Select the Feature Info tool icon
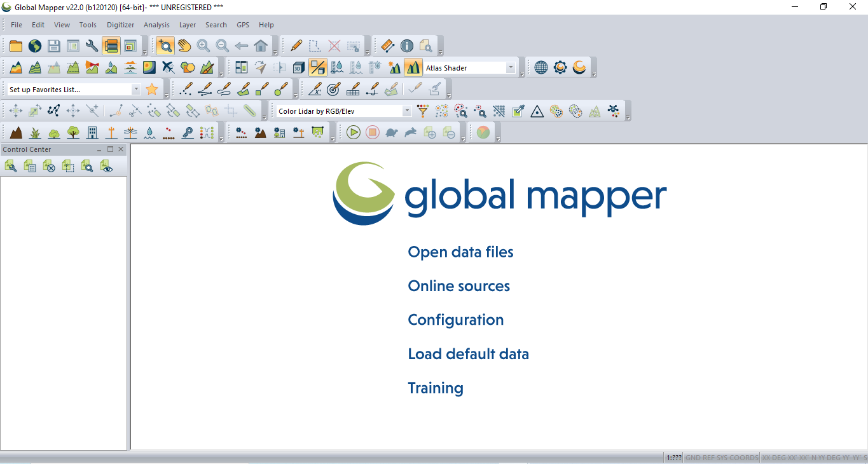Image resolution: width=868 pixels, height=464 pixels. pos(407,46)
